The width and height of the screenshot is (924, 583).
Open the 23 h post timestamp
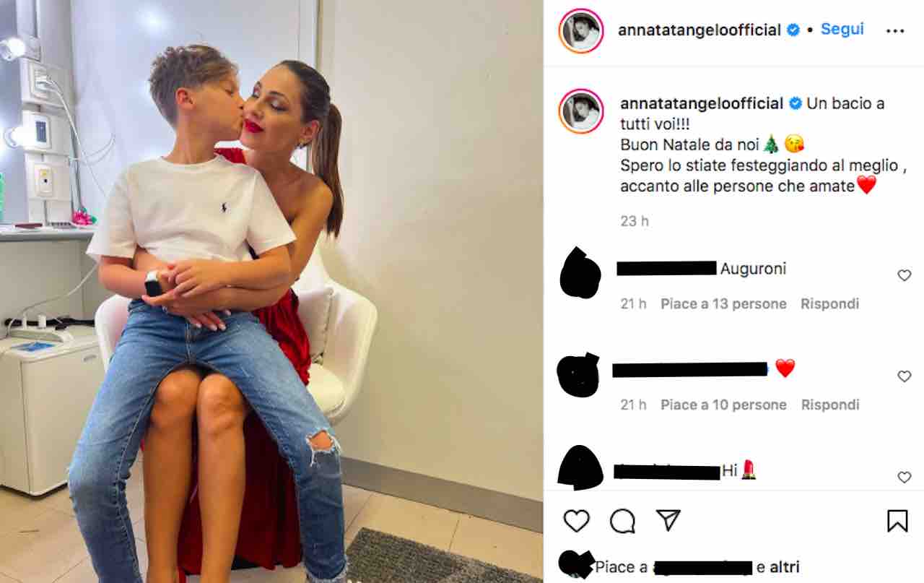click(x=635, y=221)
